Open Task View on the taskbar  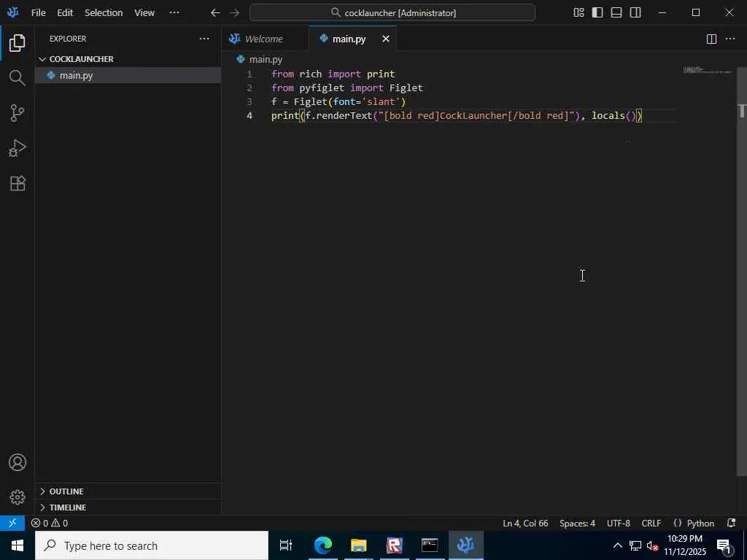286,545
